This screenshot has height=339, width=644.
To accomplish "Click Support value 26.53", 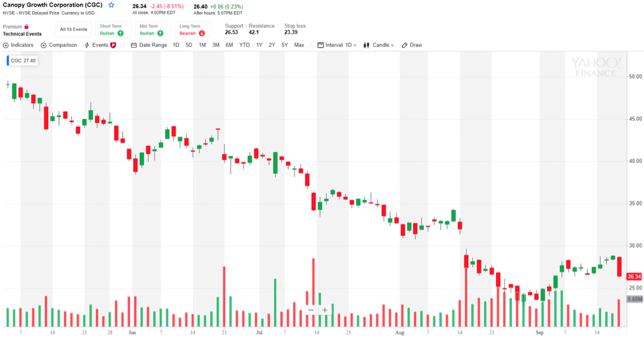I will 231,32.
